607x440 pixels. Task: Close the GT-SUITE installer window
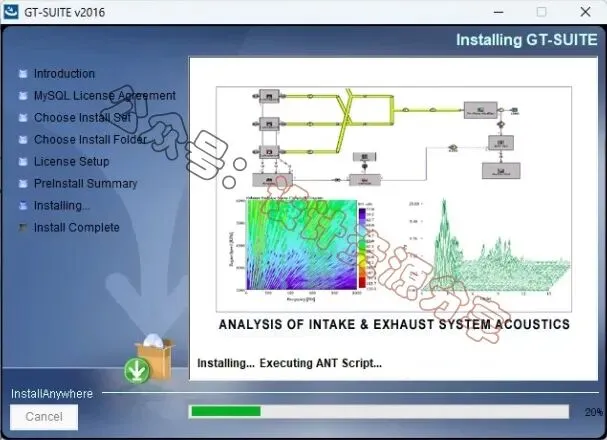pyautogui.click(x=585, y=12)
